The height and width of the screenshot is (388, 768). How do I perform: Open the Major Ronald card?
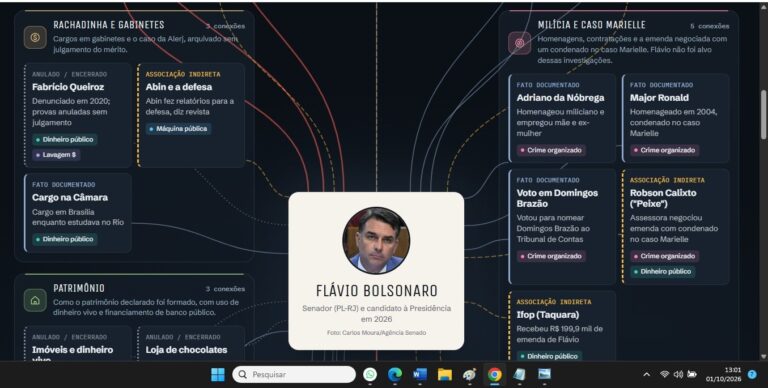(x=676, y=118)
